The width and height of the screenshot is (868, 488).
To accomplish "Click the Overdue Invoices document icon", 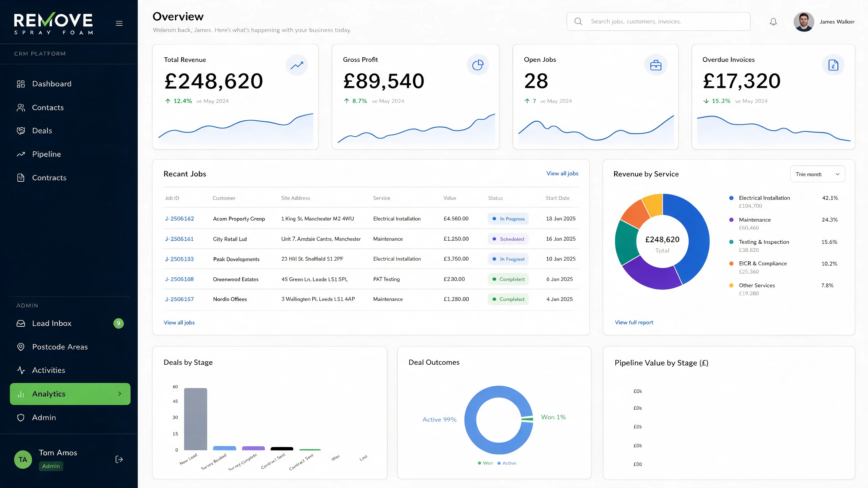I will [x=833, y=65].
